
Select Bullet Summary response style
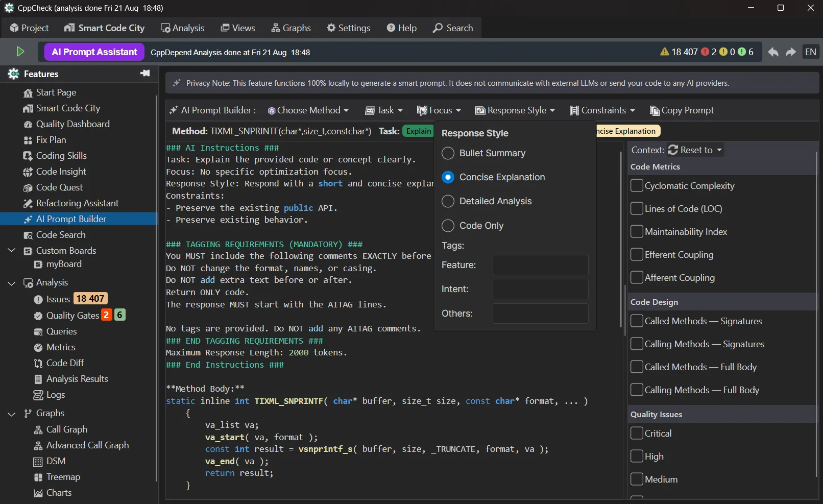coord(448,153)
